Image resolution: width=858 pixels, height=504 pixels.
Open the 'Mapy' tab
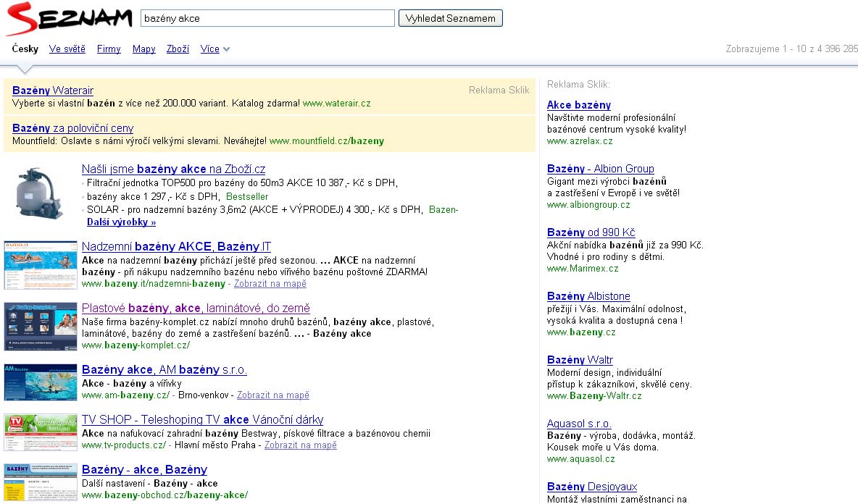tap(144, 49)
